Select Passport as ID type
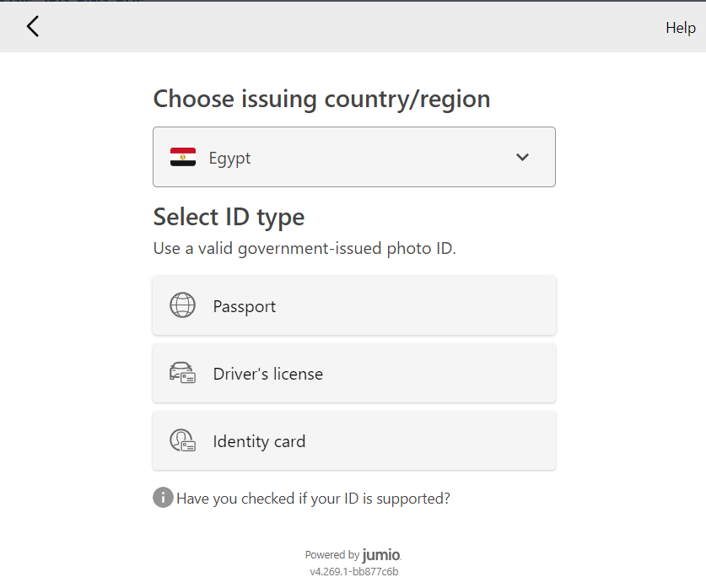The image size is (706, 588). (x=353, y=305)
